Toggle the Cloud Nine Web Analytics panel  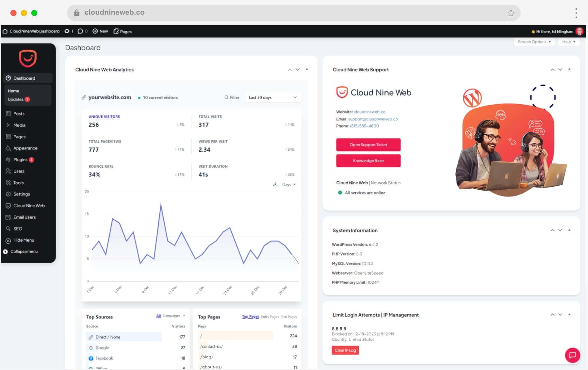307,69
